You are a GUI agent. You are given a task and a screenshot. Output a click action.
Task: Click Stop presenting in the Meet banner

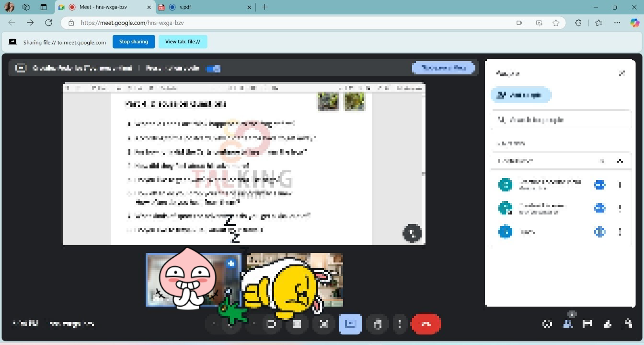click(444, 68)
